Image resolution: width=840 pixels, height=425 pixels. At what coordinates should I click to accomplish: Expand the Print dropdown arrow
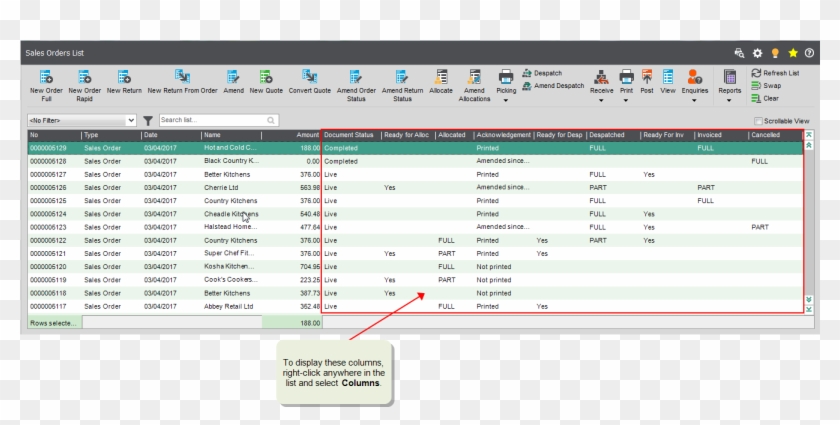coord(626,100)
